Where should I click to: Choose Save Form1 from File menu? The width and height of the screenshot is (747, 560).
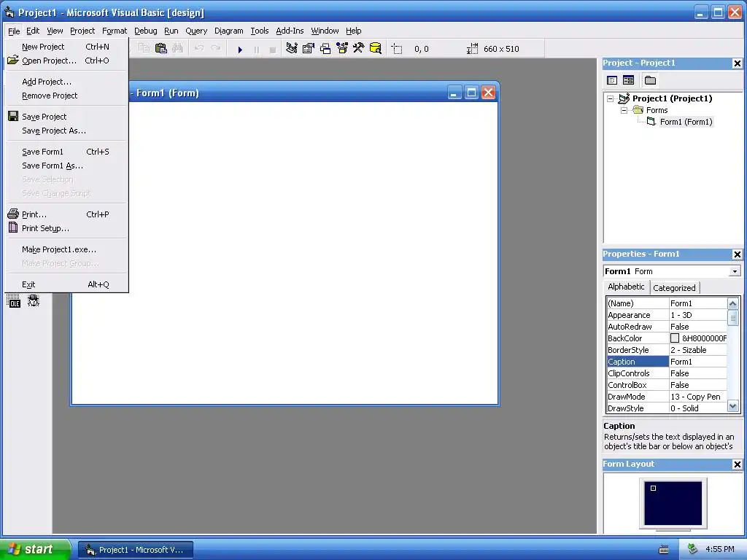[x=66, y=152]
